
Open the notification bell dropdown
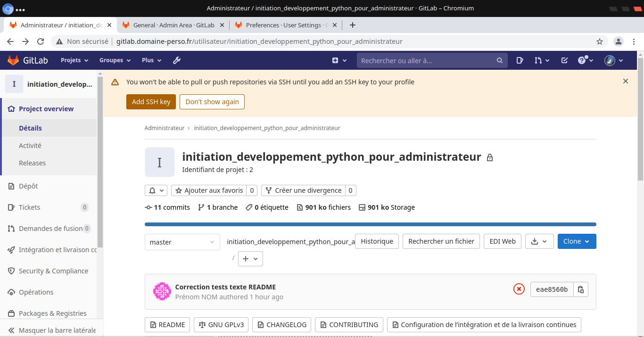(156, 190)
